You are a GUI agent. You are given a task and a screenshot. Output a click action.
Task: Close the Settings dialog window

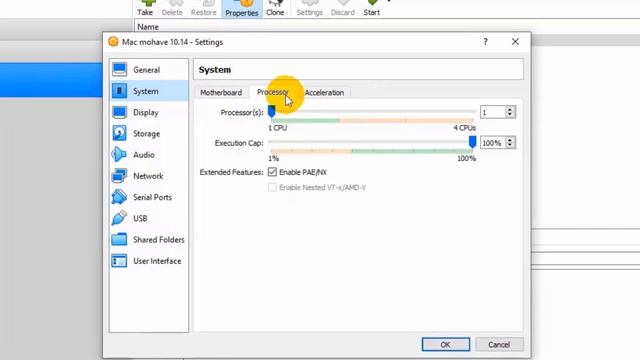click(515, 42)
